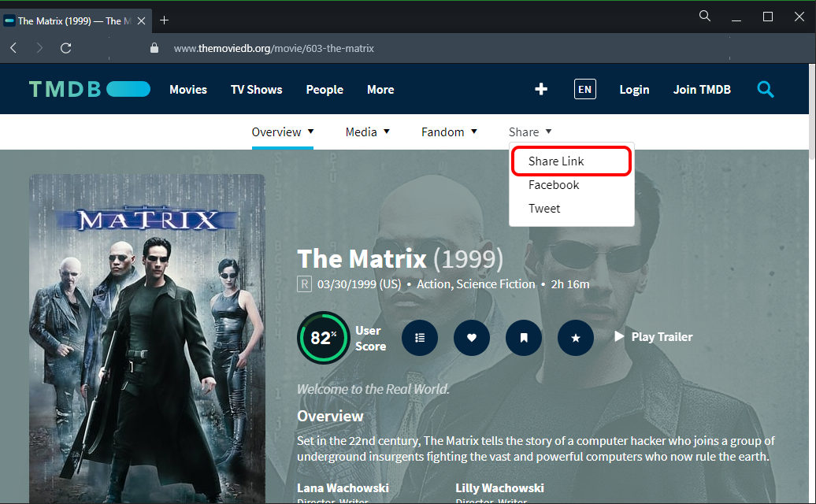
Task: Open the Lilly Wachowski profile link
Action: click(499, 488)
